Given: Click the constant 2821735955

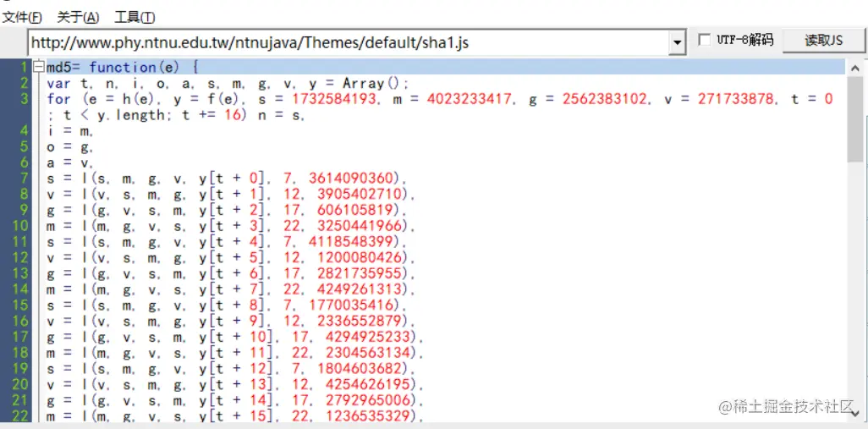Looking at the screenshot, I should coord(360,273).
